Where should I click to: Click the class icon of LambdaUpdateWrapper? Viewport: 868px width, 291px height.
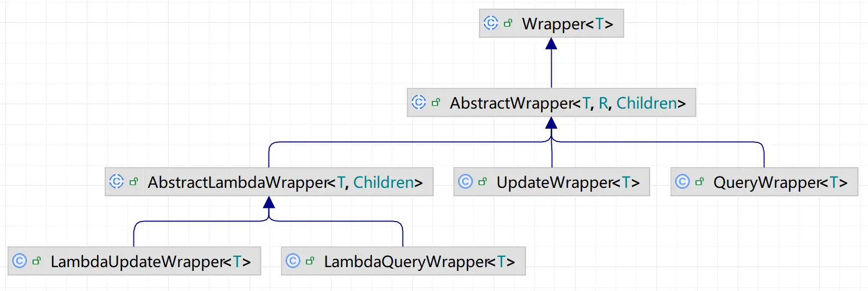[x=20, y=261]
